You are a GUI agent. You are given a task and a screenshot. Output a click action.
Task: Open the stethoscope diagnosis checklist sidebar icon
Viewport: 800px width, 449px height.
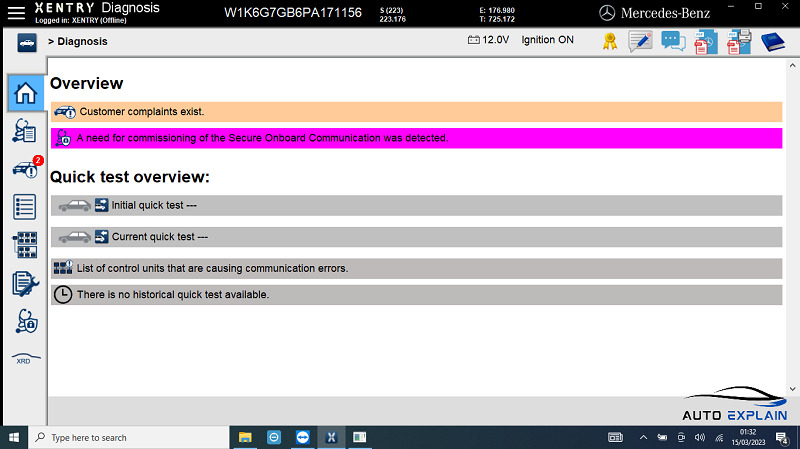click(25, 130)
